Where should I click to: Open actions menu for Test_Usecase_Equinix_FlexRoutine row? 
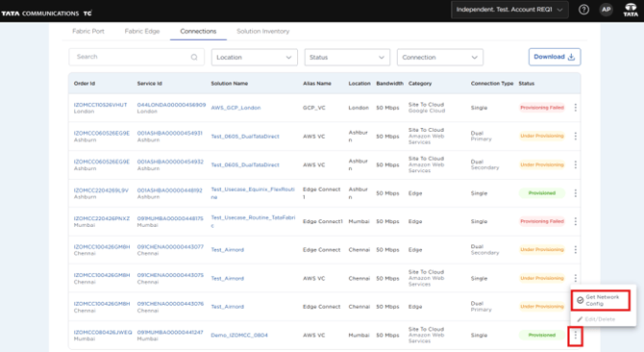[x=576, y=193]
